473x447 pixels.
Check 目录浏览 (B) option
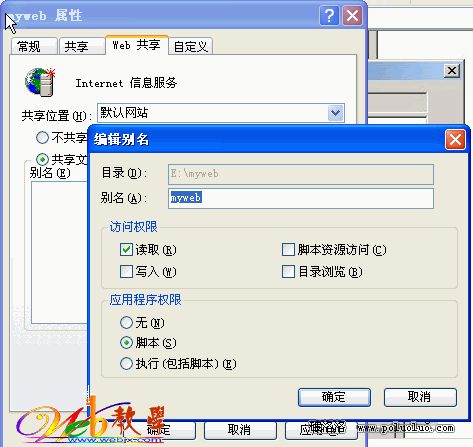click(x=288, y=271)
